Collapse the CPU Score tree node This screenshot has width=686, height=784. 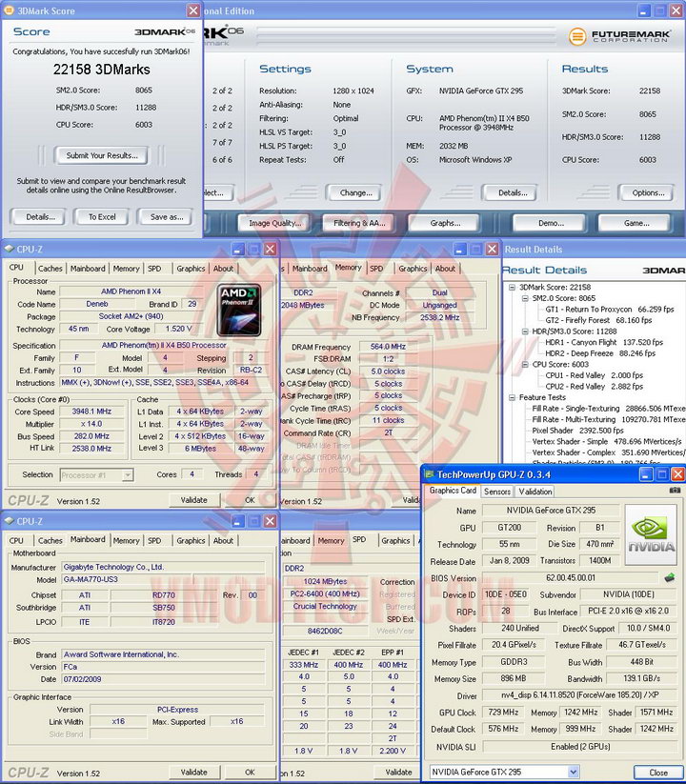[x=525, y=364]
